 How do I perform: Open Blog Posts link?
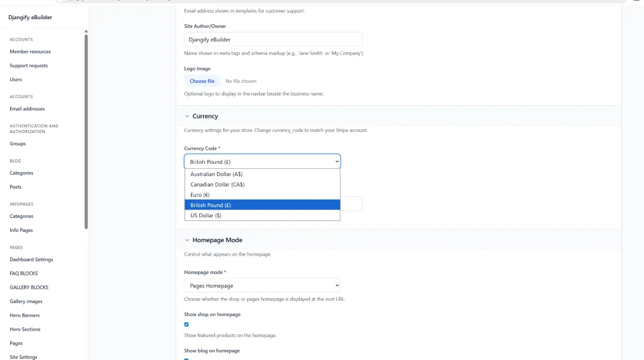tap(15, 187)
